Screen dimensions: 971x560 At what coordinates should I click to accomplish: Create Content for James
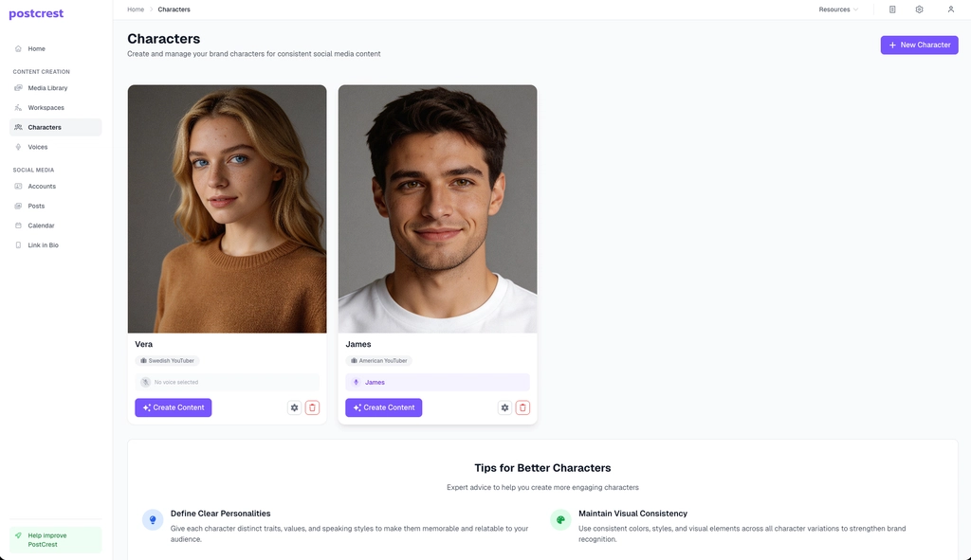[384, 407]
